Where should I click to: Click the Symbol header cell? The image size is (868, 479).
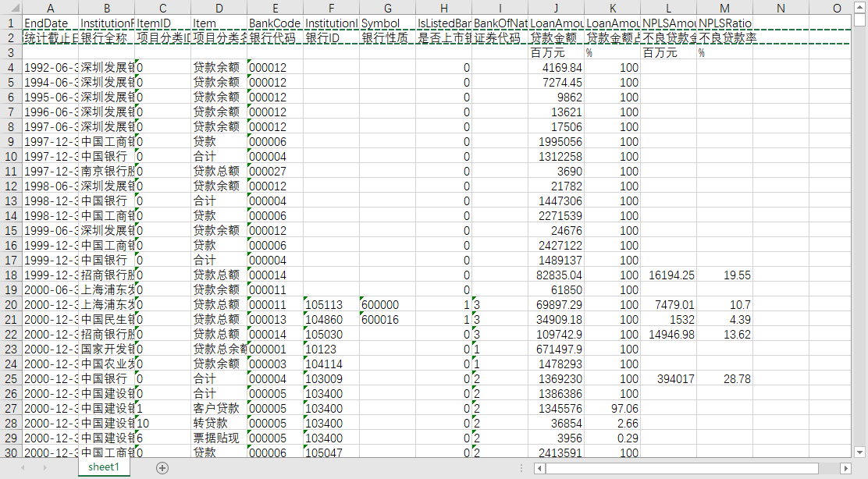click(x=387, y=23)
